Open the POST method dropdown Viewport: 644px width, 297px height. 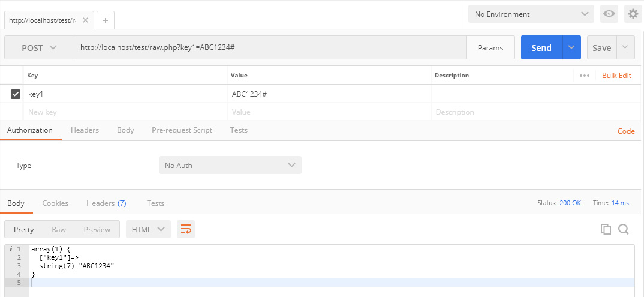pyautogui.click(x=39, y=48)
